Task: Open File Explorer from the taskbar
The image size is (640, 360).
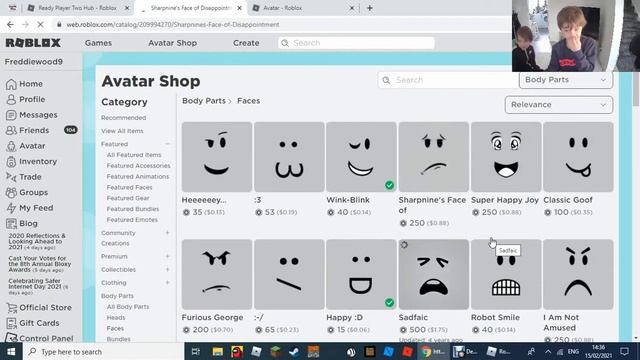Action: pyautogui.click(x=218, y=351)
